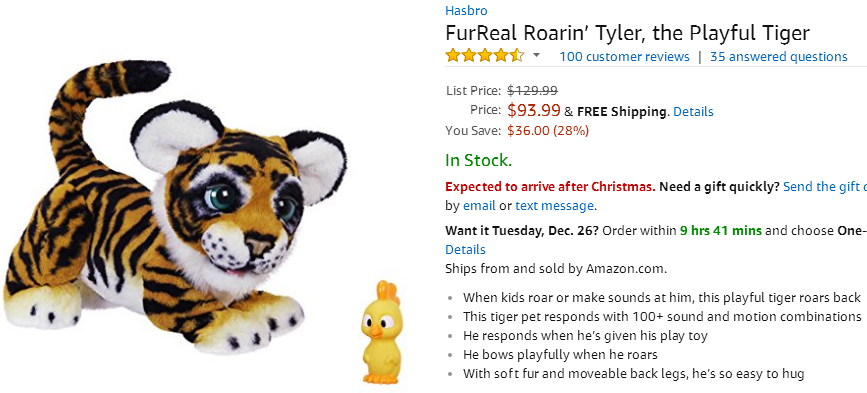The image size is (867, 393).
Task: Click the yellow chick toy image
Action: coord(380,332)
